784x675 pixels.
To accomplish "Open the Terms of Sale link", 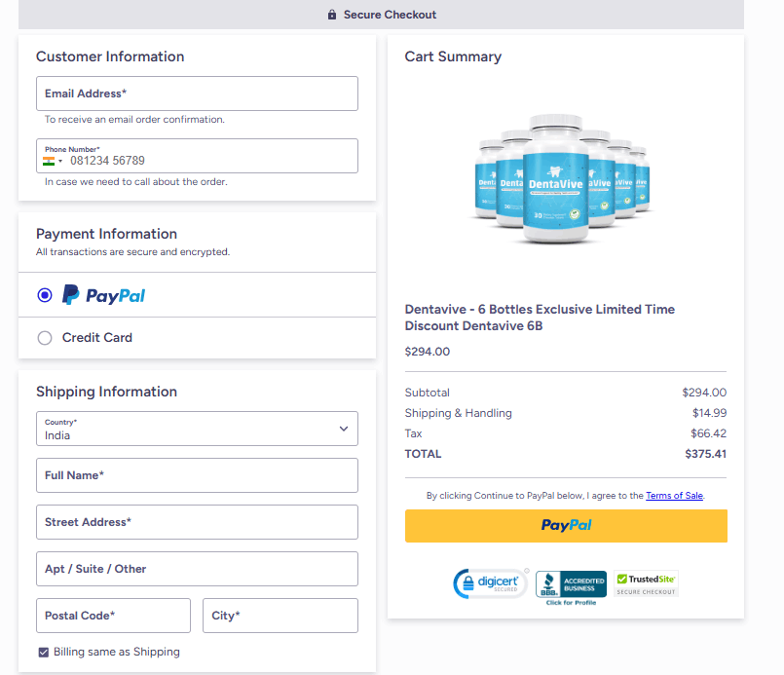I will click(x=674, y=496).
